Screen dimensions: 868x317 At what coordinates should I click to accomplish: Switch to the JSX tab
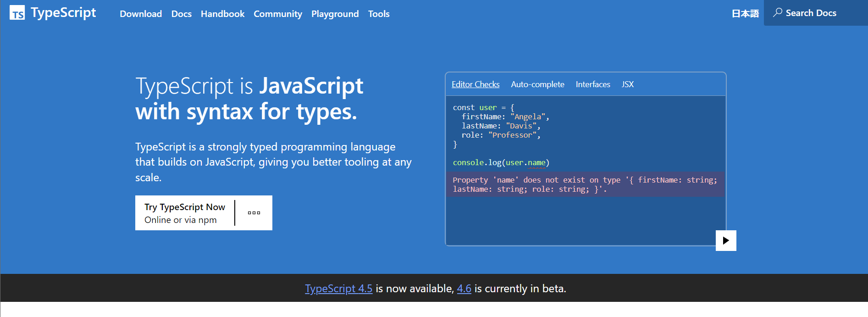pos(628,84)
